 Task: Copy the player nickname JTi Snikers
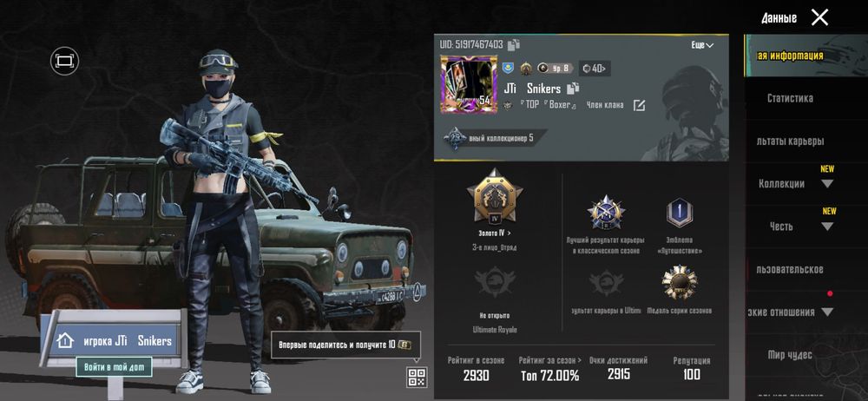(573, 88)
